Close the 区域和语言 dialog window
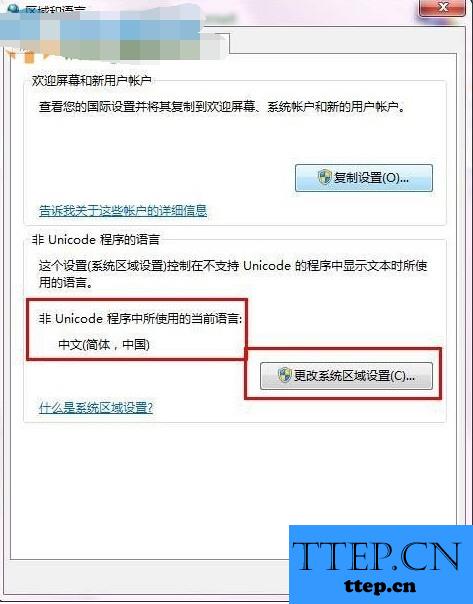Image resolution: width=473 pixels, height=604 pixels. (442, 8)
